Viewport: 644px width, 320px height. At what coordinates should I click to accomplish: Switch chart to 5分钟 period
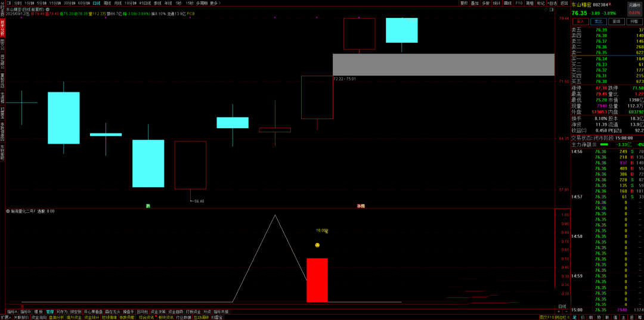[x=42, y=3]
